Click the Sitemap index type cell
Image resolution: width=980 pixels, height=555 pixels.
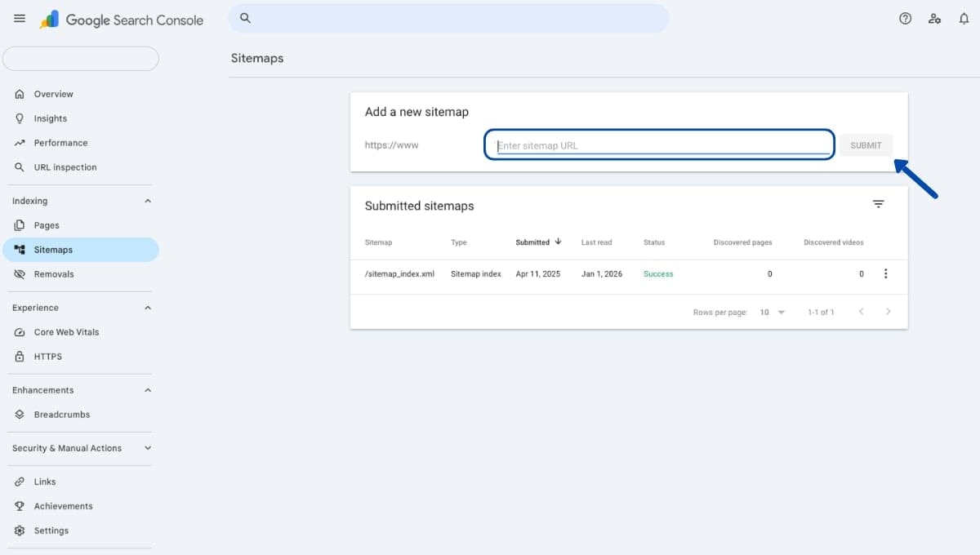(x=476, y=274)
